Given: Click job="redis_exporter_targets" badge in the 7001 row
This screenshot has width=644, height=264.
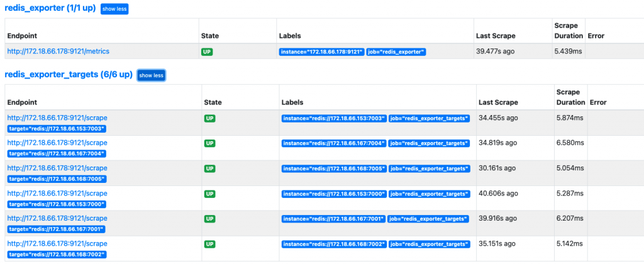Looking at the screenshot, I should (x=428, y=219).
